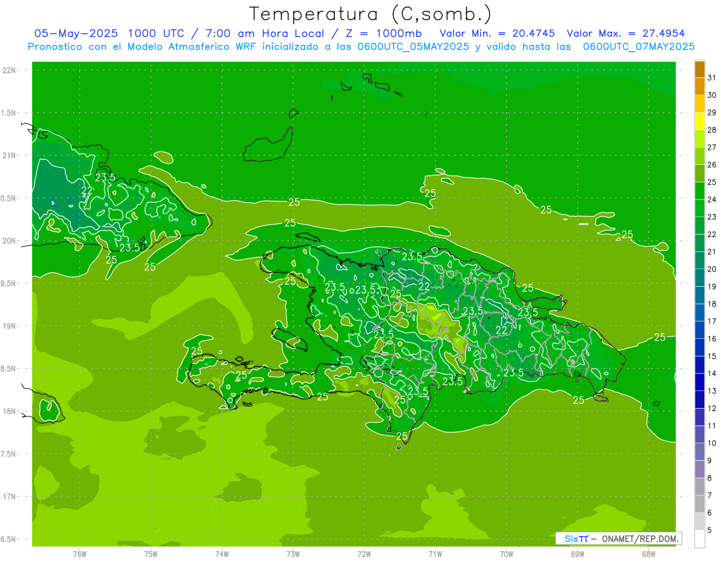The height and width of the screenshot is (562, 728).
Task: Click the dark blue legend swatch between 13 and 14
Action: pyautogui.click(x=699, y=382)
